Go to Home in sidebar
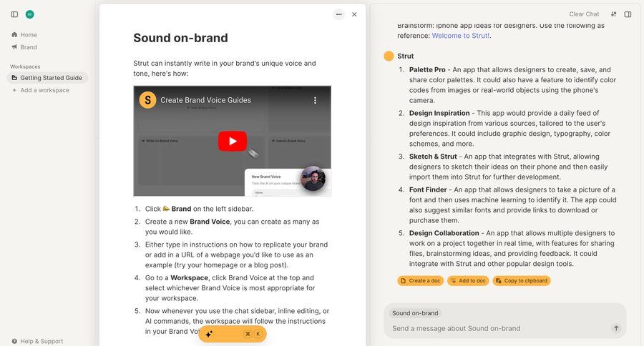The height and width of the screenshot is (346, 644). pyautogui.click(x=24, y=35)
